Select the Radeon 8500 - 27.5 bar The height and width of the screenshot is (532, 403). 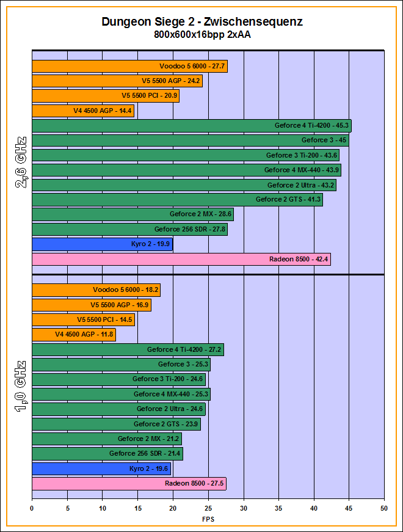point(129,484)
